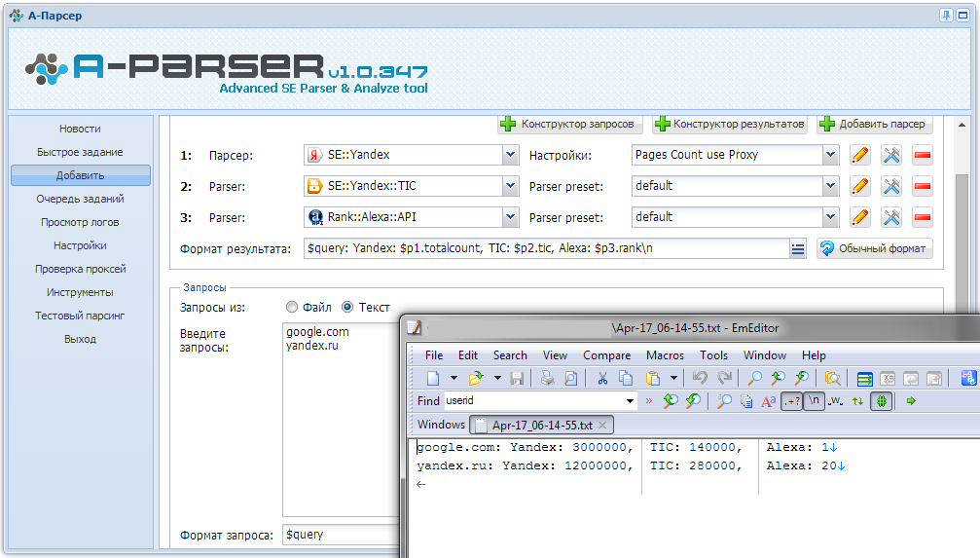Click the New file icon in EmEditor
The image size is (980, 558).
(433, 378)
